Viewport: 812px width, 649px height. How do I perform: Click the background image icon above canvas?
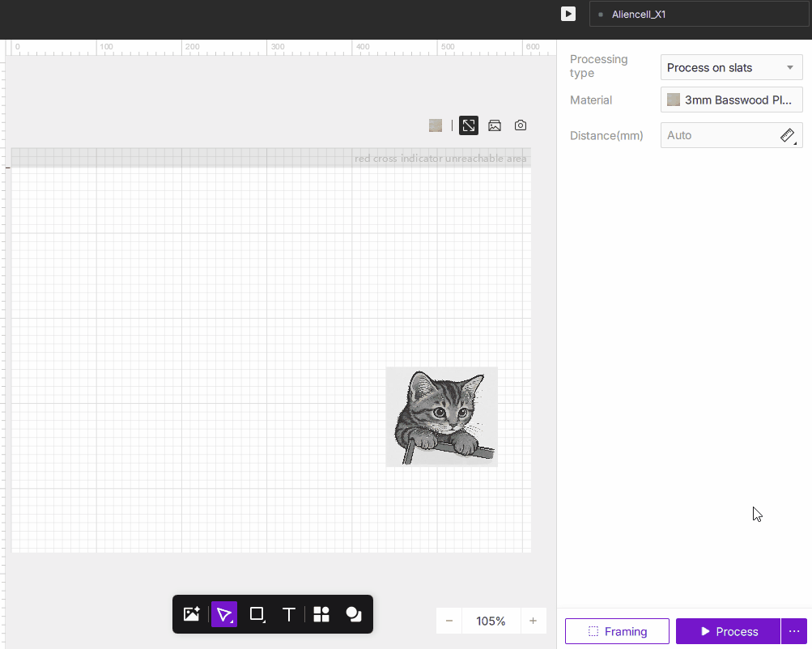point(495,125)
